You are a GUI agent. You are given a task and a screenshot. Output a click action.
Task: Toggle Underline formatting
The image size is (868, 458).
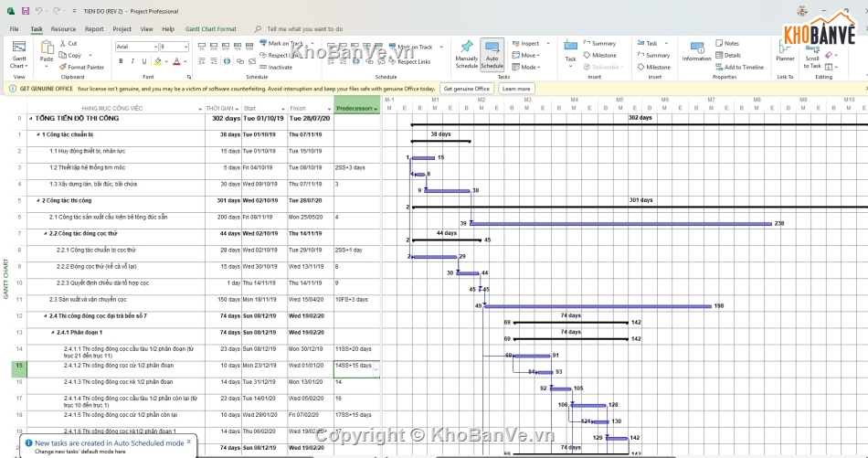[144, 61]
